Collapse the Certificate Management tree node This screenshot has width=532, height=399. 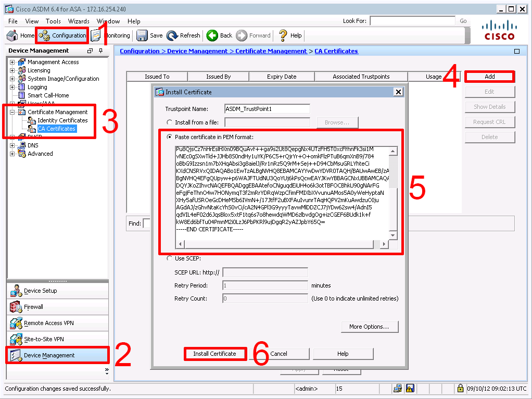[x=12, y=112]
